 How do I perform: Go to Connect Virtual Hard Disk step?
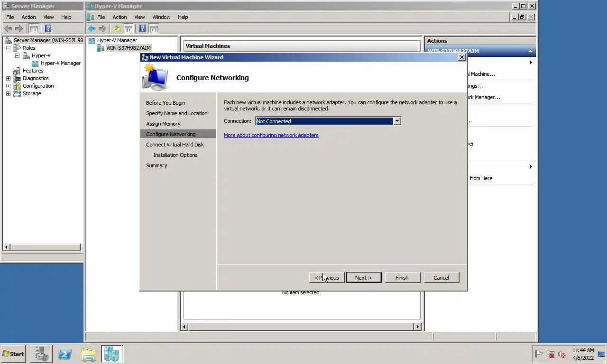click(x=175, y=145)
